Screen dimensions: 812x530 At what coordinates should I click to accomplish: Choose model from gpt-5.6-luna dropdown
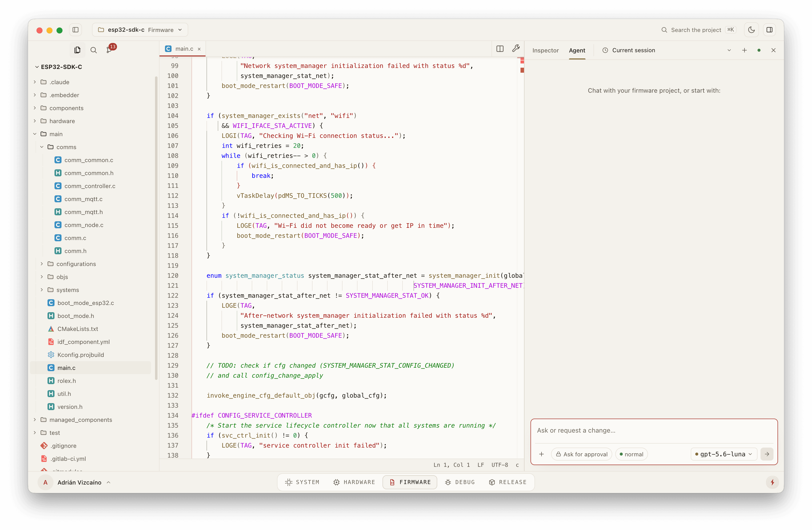(x=724, y=454)
